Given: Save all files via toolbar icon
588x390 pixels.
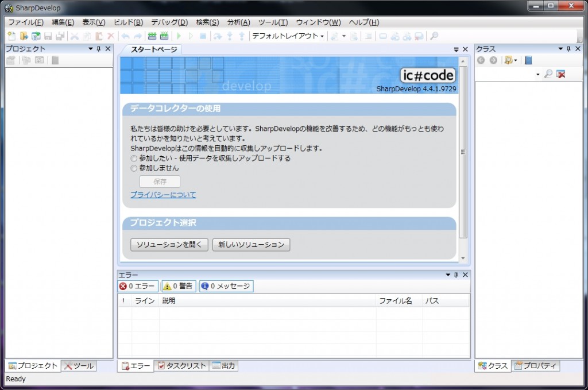Looking at the screenshot, I should (61, 36).
